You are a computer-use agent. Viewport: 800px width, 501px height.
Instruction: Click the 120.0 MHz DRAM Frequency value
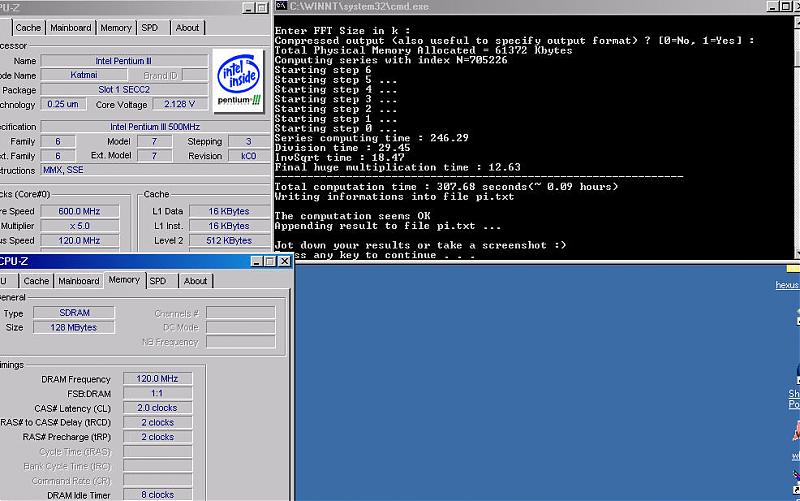[x=158, y=379]
